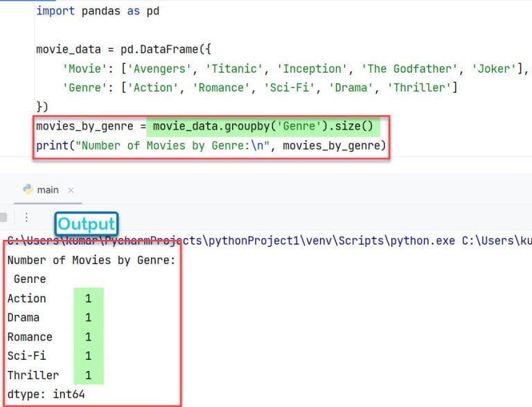Close the main run tab
Image resolution: width=532 pixels, height=407 pixels.
point(71,190)
